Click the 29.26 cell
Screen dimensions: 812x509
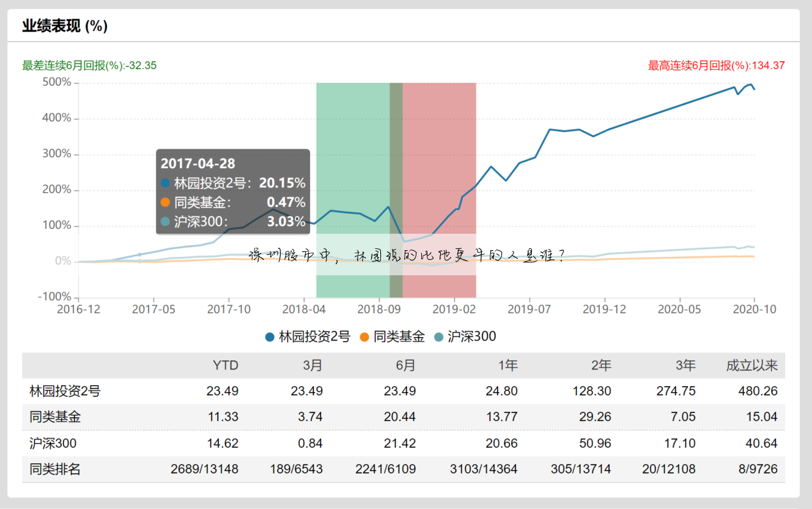596,417
